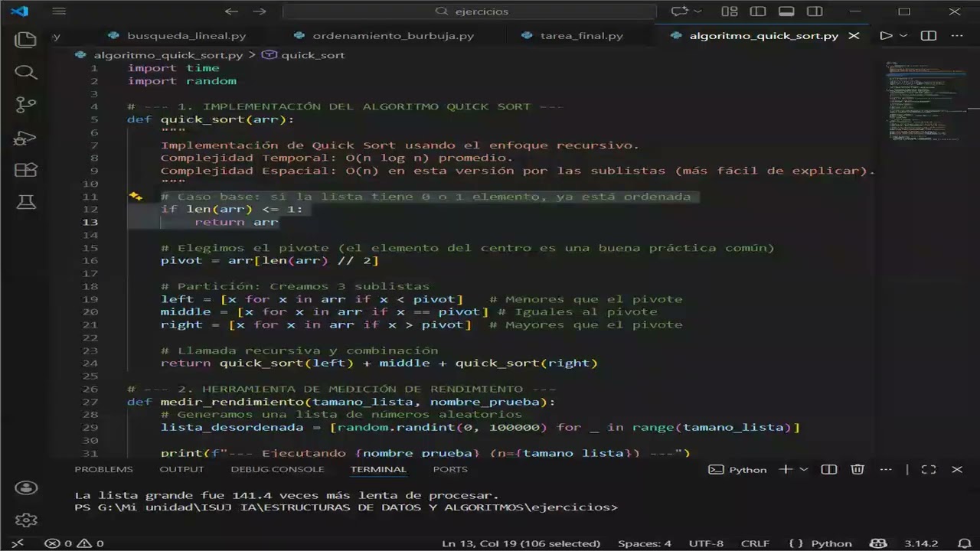
Task: Go forward with the title bar arrow
Action: 260,11
